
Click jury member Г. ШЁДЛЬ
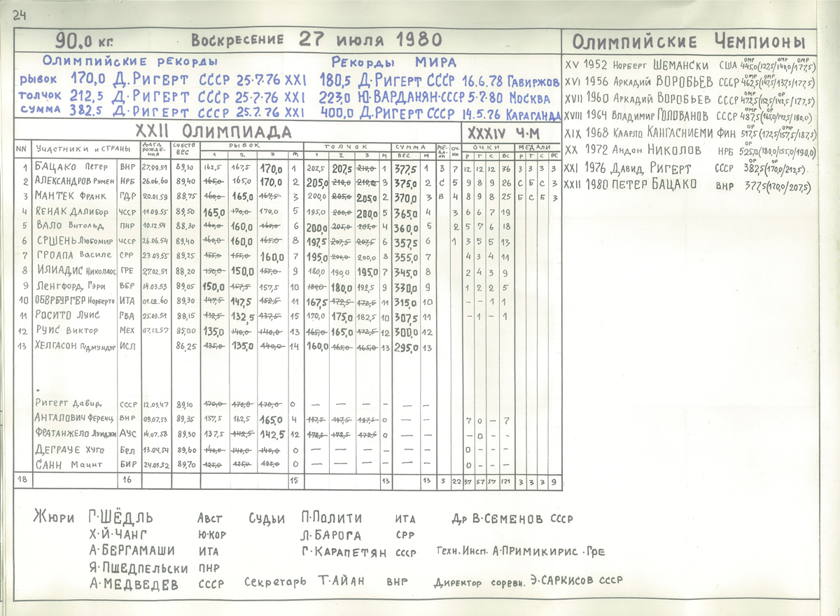121,518
